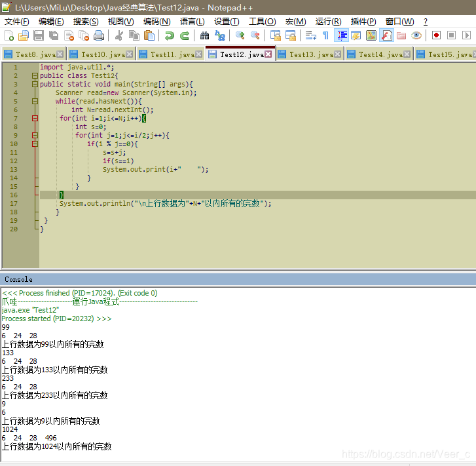Image resolution: width=476 pixels, height=466 pixels.
Task: Open the 插件(P) menu
Action: tap(363, 22)
